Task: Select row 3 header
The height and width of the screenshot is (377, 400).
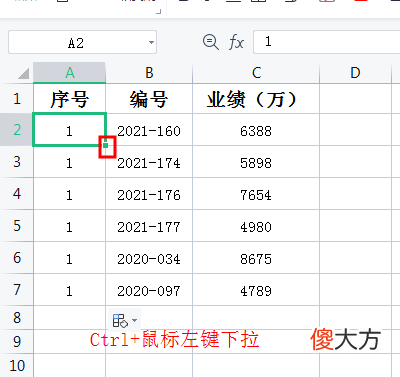Action: click(17, 162)
